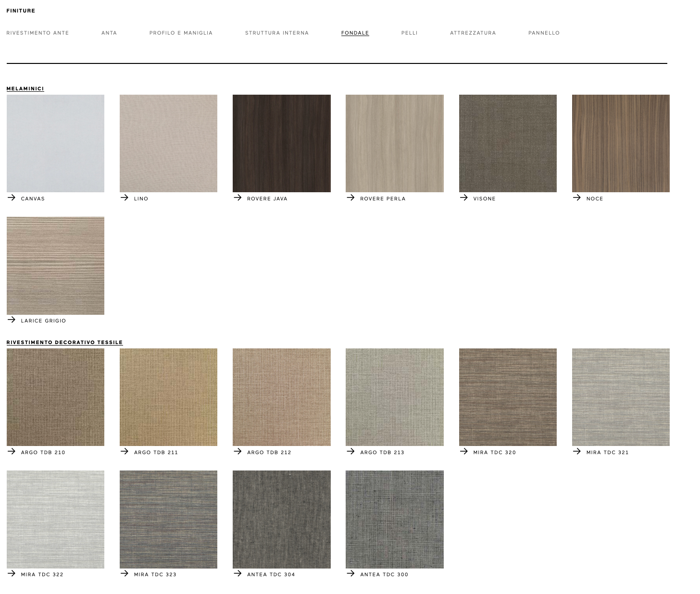
Task: Select the Visone melamine swatch
Action: 508,143
